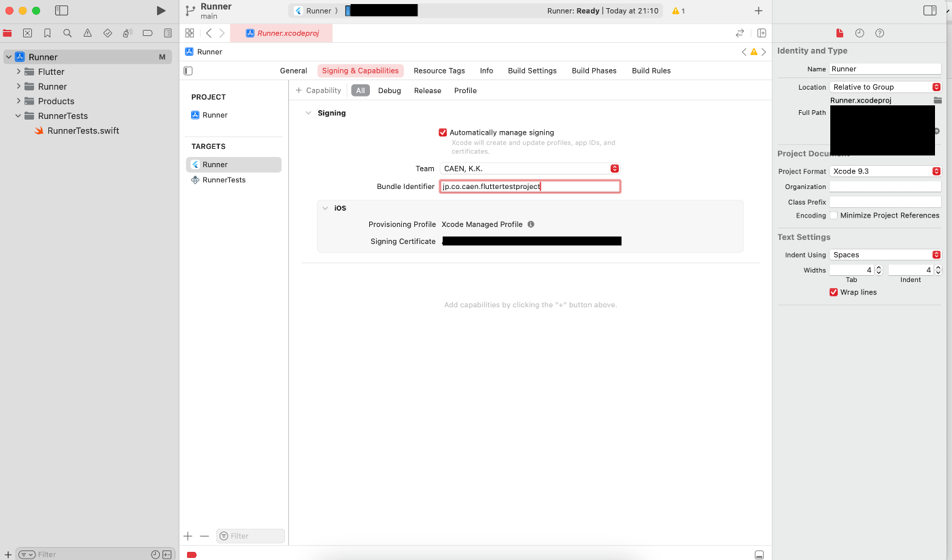
Task: Show provisioning profile info icon
Action: point(531,224)
